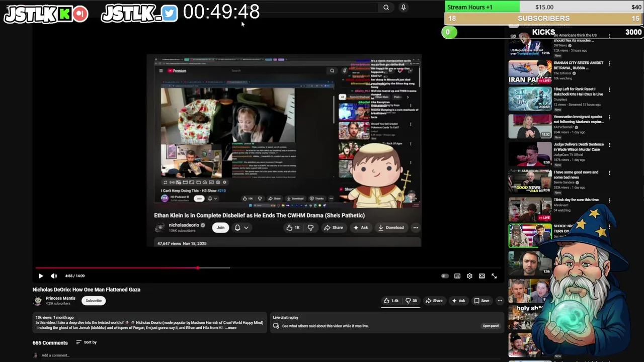This screenshot has width=644, height=362.
Task: Click the '665 Comments' heading
Action: click(50, 343)
